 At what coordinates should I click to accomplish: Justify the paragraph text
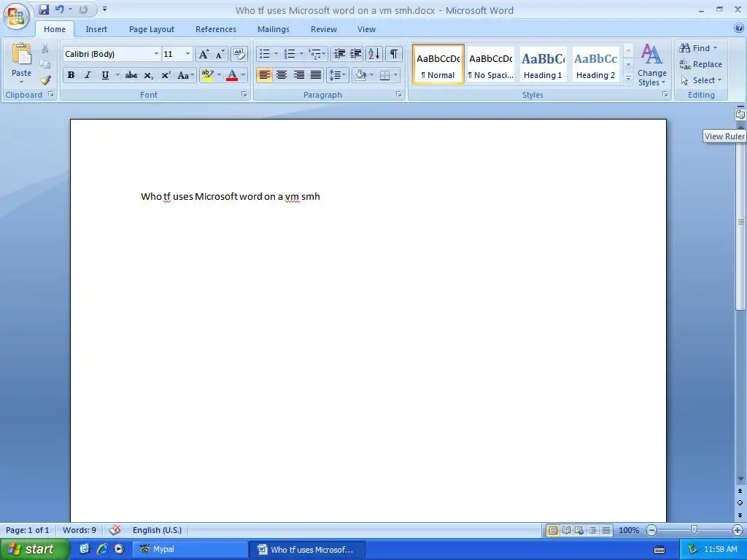tap(316, 75)
